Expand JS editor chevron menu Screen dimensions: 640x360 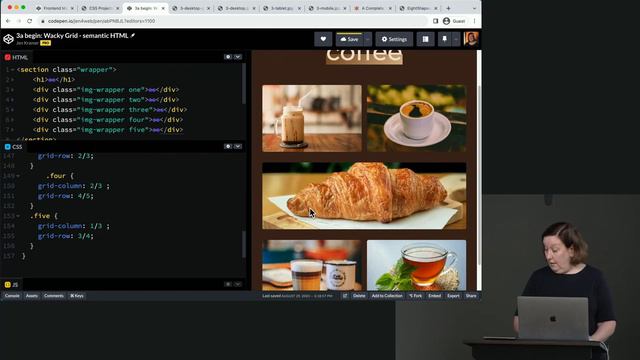click(238, 284)
